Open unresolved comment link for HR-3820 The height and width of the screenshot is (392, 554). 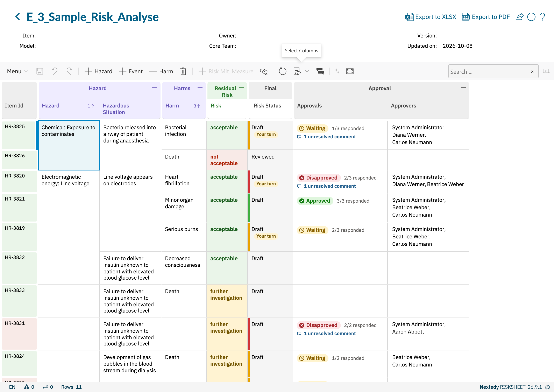(329, 186)
